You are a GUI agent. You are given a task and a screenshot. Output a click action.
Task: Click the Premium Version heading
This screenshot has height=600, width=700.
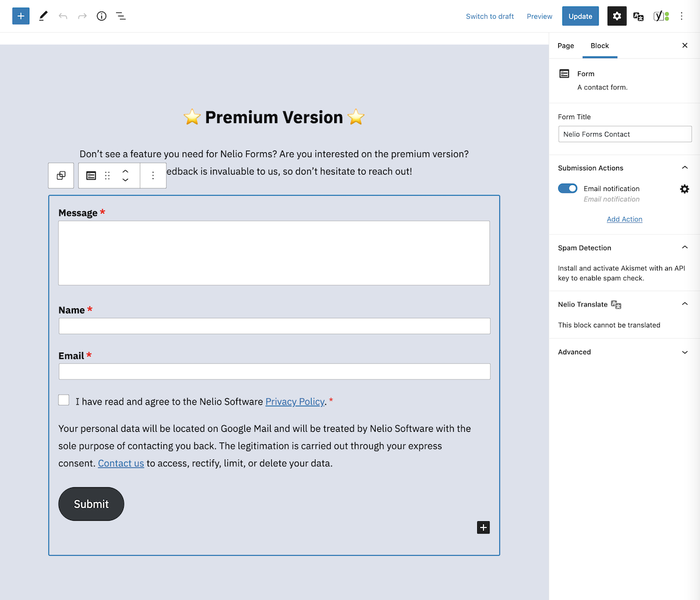point(274,117)
